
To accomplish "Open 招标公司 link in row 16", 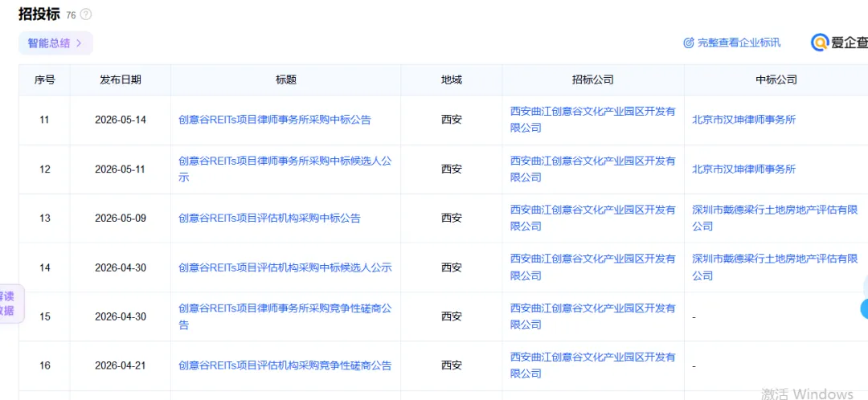I will coord(593,365).
